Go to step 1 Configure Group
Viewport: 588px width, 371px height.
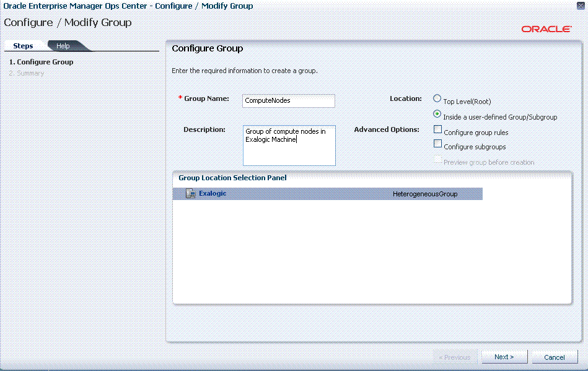(x=42, y=62)
